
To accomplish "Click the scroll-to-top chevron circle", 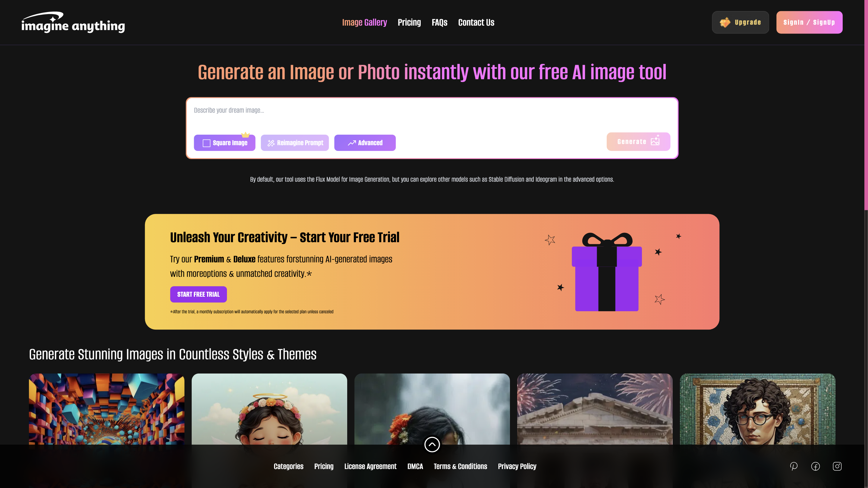I will coord(432,445).
